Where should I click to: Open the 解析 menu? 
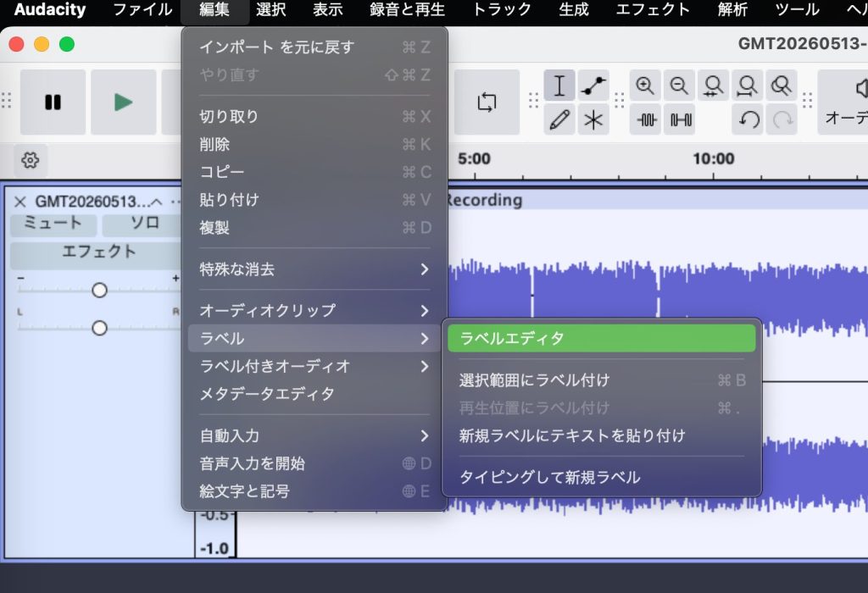732,10
